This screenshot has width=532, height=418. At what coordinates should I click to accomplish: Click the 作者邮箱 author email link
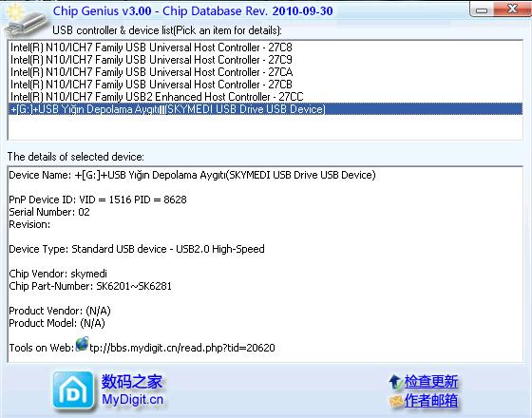pyautogui.click(x=431, y=401)
